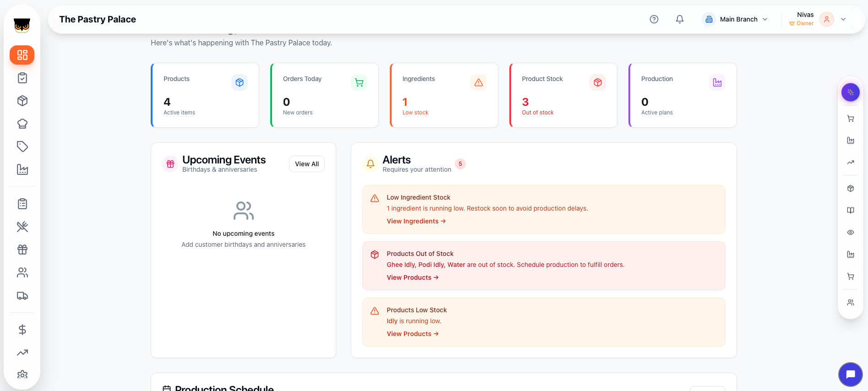Click the purple AI sparkle button
This screenshot has width=868, height=391.
850,92
